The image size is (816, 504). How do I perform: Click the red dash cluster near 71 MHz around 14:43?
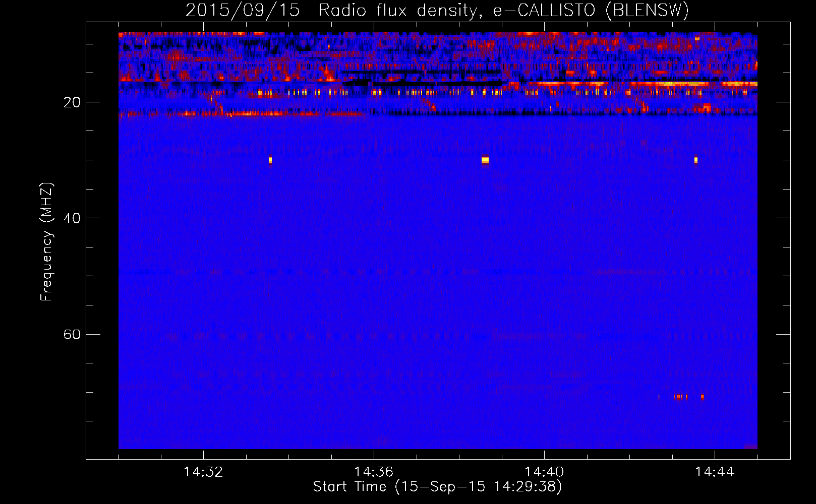point(681,397)
